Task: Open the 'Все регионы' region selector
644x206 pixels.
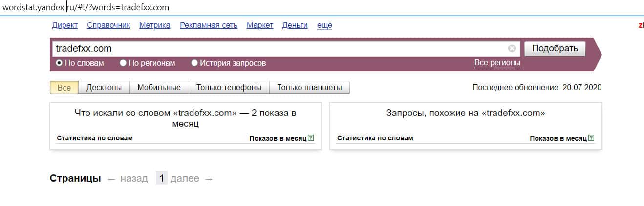Action: pos(497,63)
